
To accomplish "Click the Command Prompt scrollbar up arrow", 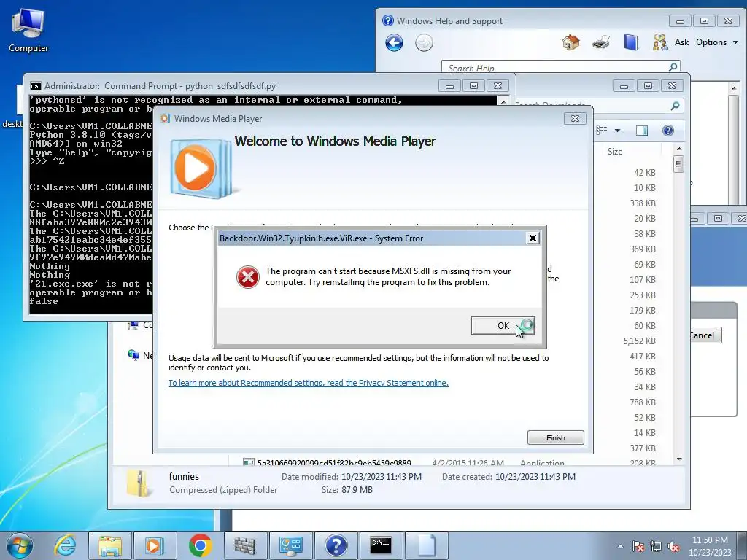I will click(x=503, y=101).
